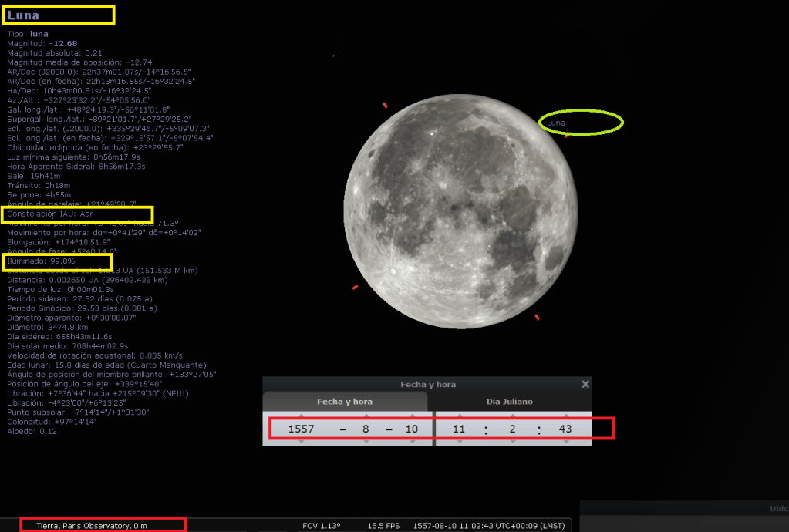
Task: Click the down arrow below month 8
Action: (365, 441)
